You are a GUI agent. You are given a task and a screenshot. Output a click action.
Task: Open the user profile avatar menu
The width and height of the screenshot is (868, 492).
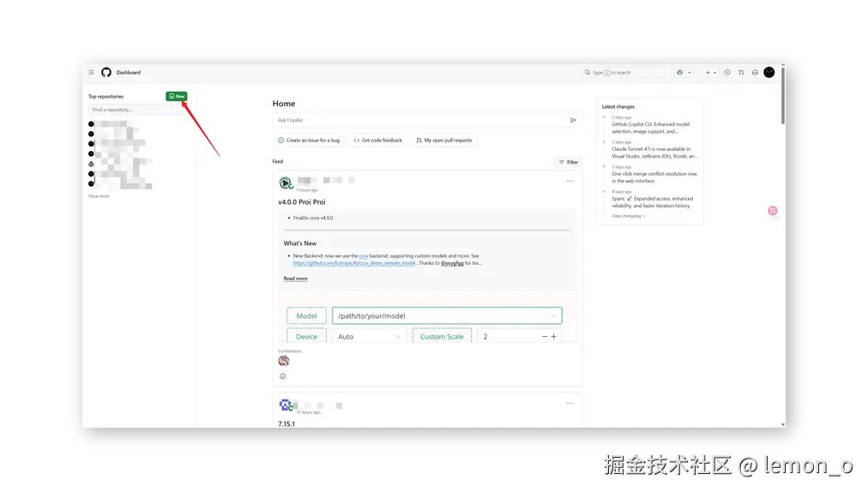769,73
